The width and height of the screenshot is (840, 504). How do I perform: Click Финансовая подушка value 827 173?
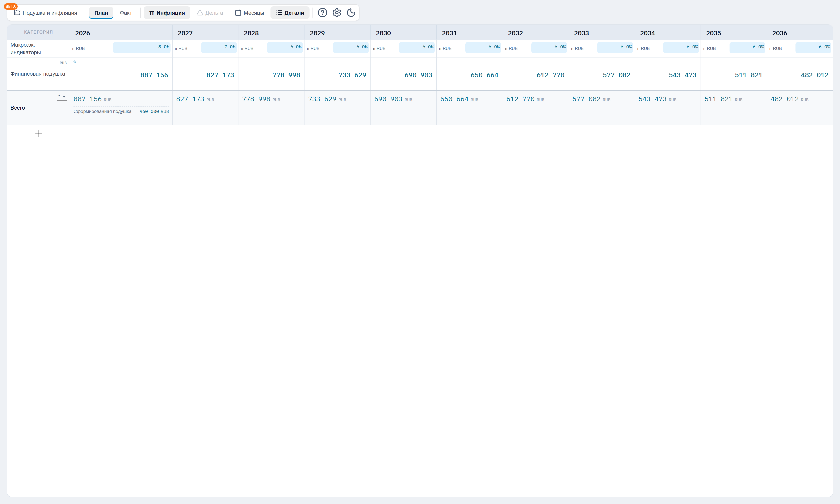coord(220,75)
